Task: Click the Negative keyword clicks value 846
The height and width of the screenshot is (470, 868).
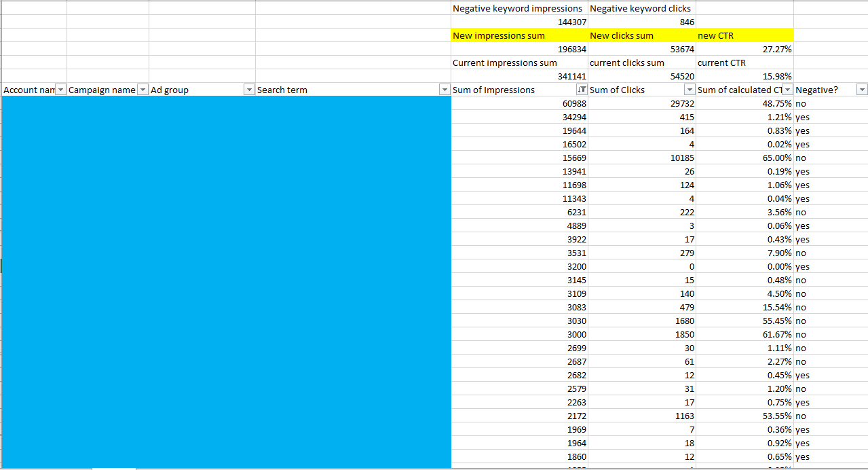Action: [x=641, y=22]
